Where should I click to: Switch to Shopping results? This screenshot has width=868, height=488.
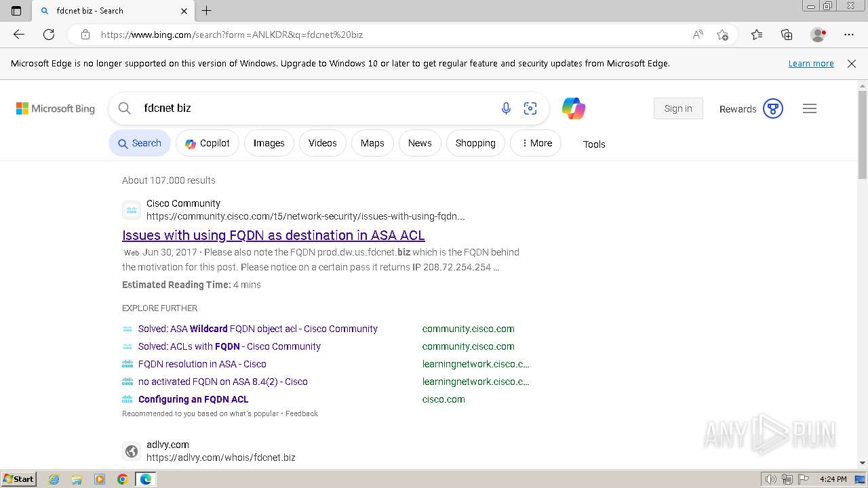(x=475, y=143)
